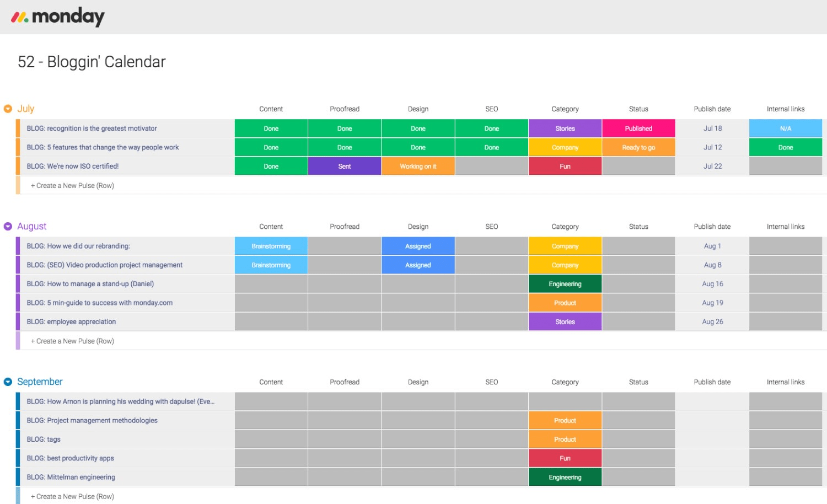Open the August group title
Image resolution: width=827 pixels, height=504 pixels.
32,226
